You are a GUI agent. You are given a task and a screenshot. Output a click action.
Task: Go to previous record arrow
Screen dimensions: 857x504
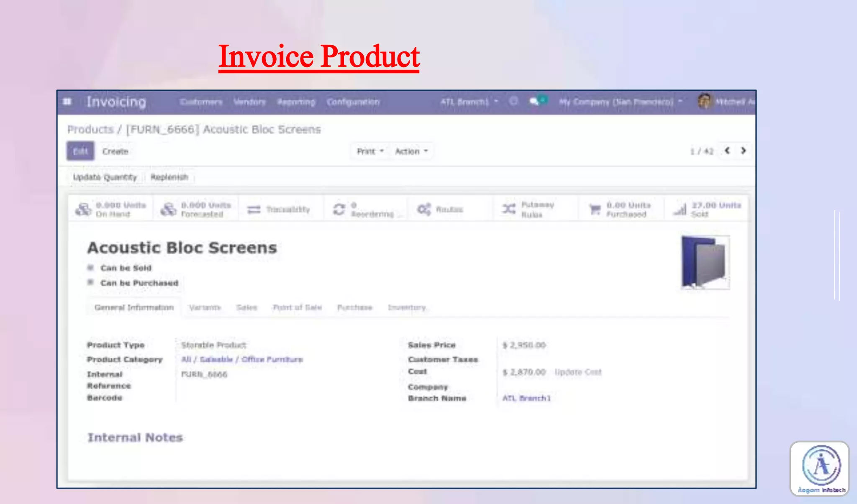click(x=727, y=151)
